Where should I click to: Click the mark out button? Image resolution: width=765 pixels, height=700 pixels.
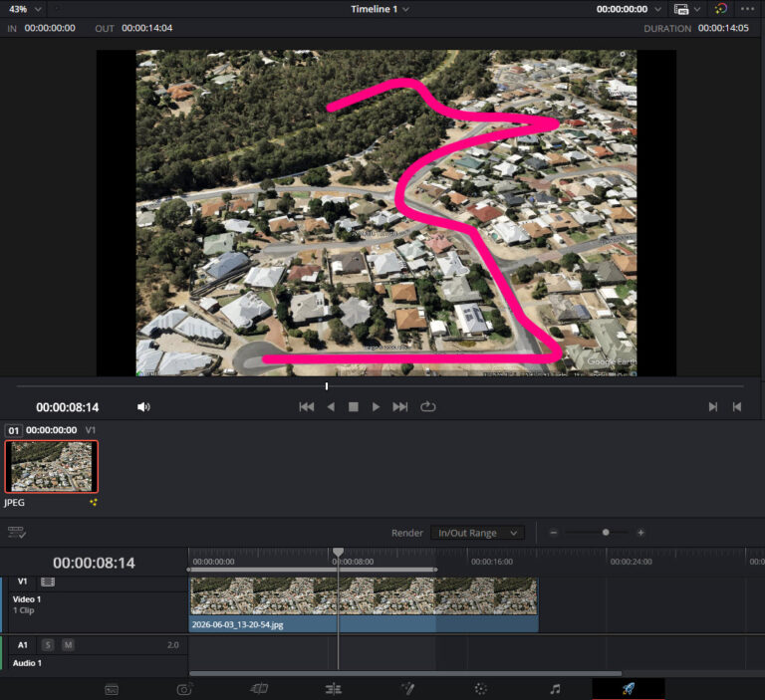pyautogui.click(x=737, y=407)
